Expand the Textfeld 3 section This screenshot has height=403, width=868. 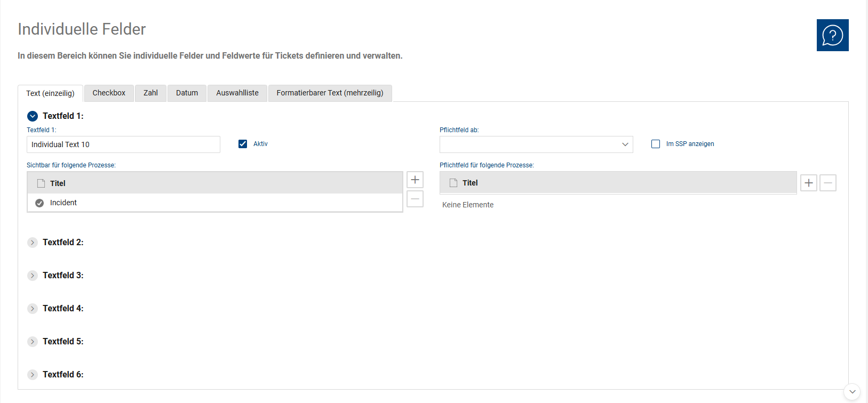(33, 276)
